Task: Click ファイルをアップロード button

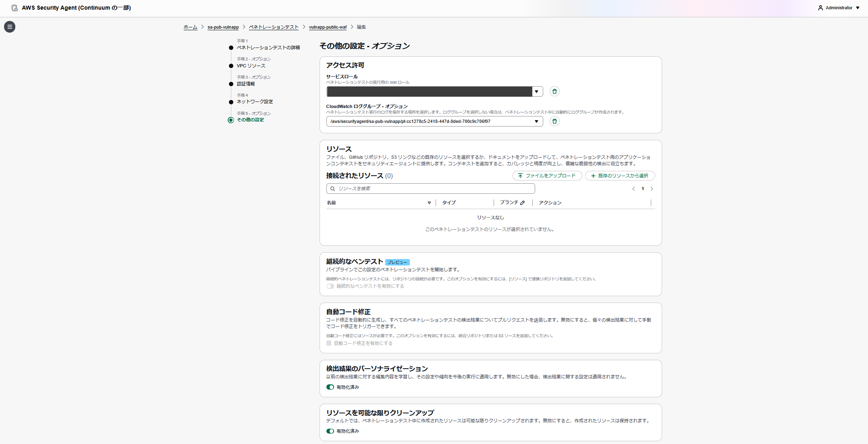Action: point(547,176)
